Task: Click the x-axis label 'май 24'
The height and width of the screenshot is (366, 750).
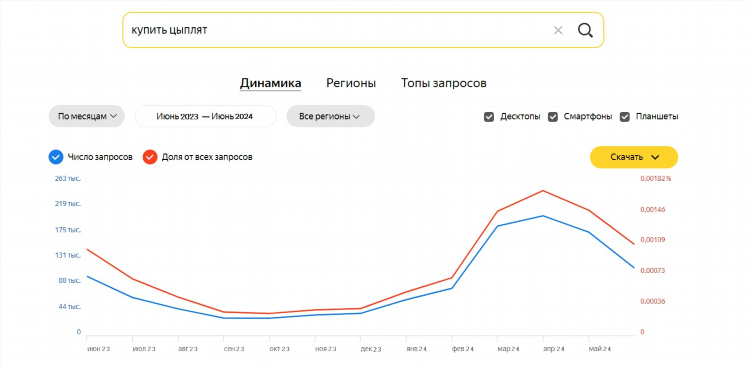Action: (599, 349)
